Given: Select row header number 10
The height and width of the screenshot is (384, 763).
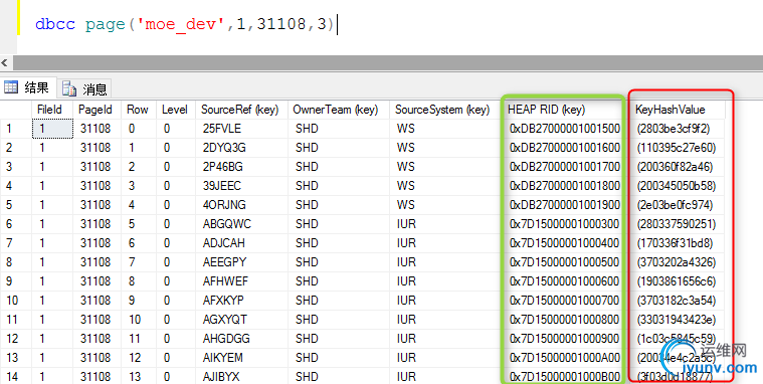Looking at the screenshot, I should click(x=16, y=300).
